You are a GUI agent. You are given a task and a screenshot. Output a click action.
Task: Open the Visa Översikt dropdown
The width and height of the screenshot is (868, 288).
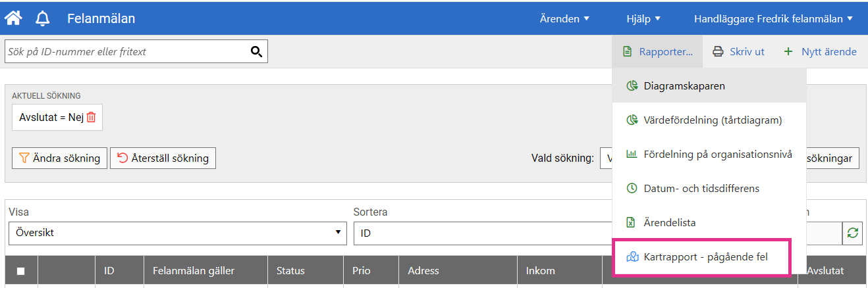pos(177,233)
